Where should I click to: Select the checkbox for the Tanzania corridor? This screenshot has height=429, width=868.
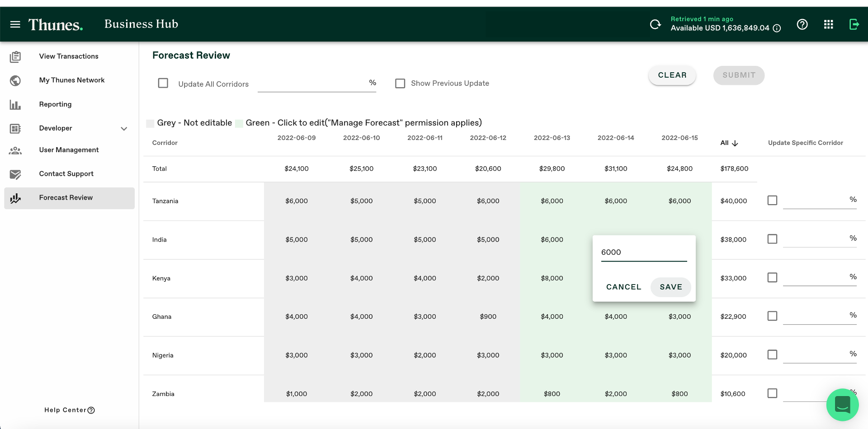tap(772, 200)
